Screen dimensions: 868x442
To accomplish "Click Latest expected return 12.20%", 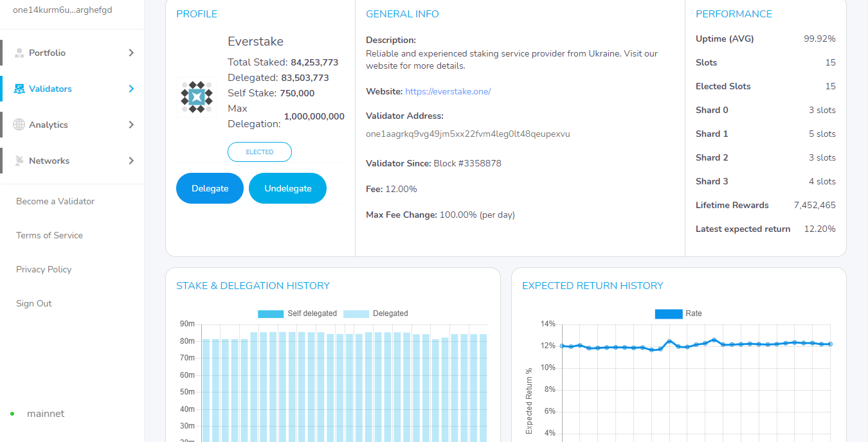I will [x=820, y=229].
